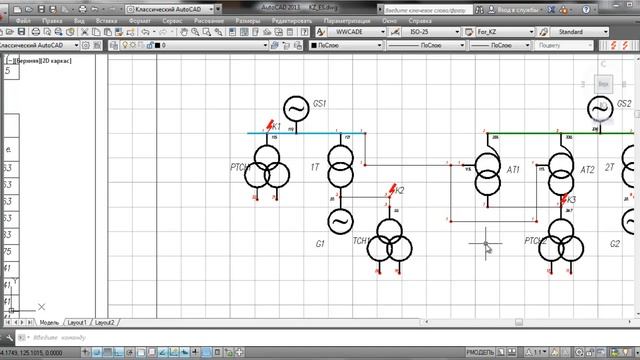Open the layer 0 dropdown list
The image size is (640, 360).
265,45
